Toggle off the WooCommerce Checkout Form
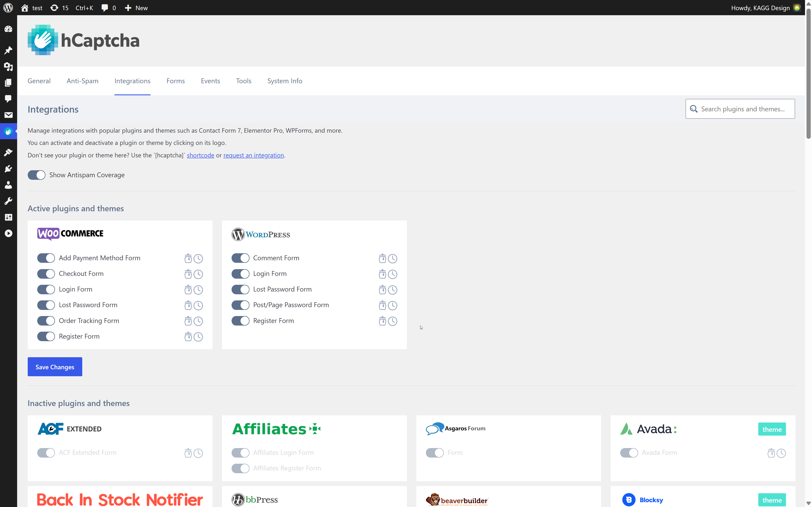Image resolution: width=812 pixels, height=507 pixels. point(46,274)
